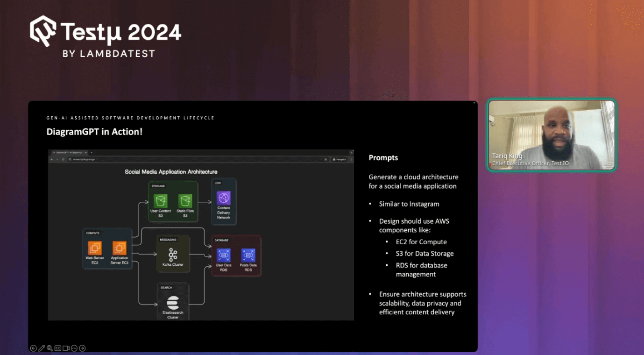This screenshot has width=644, height=355.
Task: Open more slide show options menu
Action: 74,348
